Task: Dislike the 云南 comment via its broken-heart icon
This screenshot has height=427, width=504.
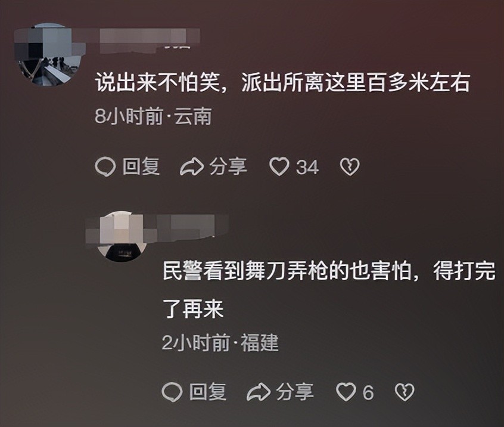Action: [x=350, y=166]
